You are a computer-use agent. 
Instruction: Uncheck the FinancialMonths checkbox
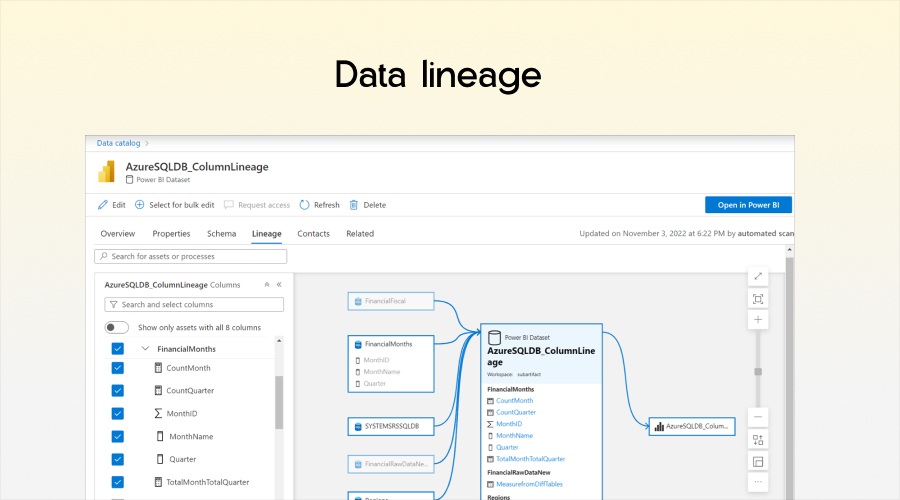click(118, 348)
